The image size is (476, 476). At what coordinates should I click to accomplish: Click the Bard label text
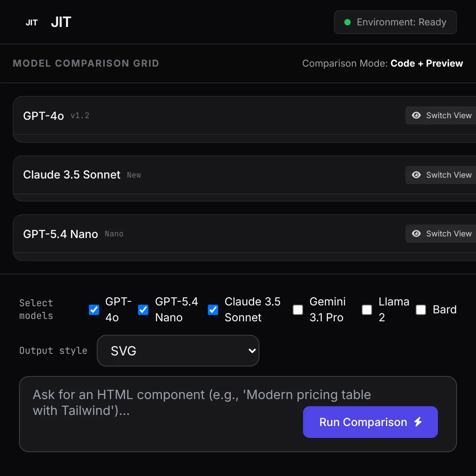tap(445, 309)
